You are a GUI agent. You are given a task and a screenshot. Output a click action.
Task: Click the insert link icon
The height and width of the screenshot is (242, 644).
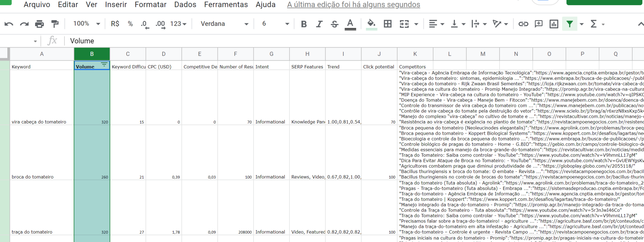pos(523,24)
